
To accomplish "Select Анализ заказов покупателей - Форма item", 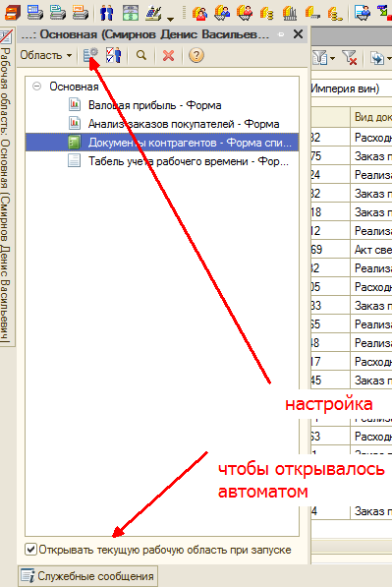I will [x=184, y=124].
